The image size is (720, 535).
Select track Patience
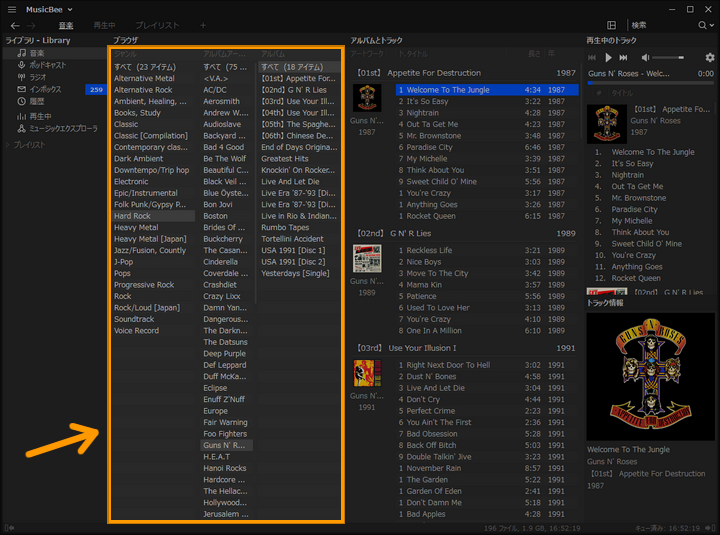[487, 296]
